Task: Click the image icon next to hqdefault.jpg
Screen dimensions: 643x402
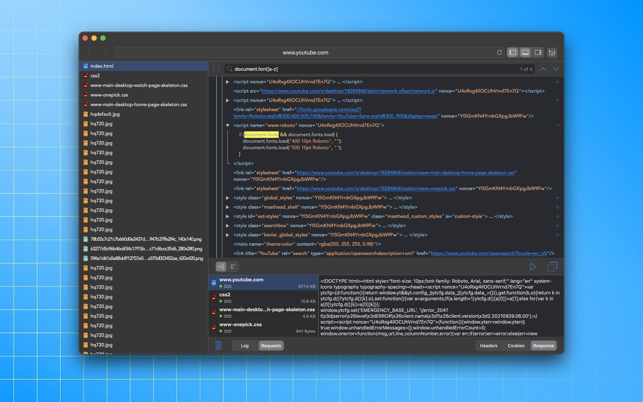Action: [x=85, y=114]
